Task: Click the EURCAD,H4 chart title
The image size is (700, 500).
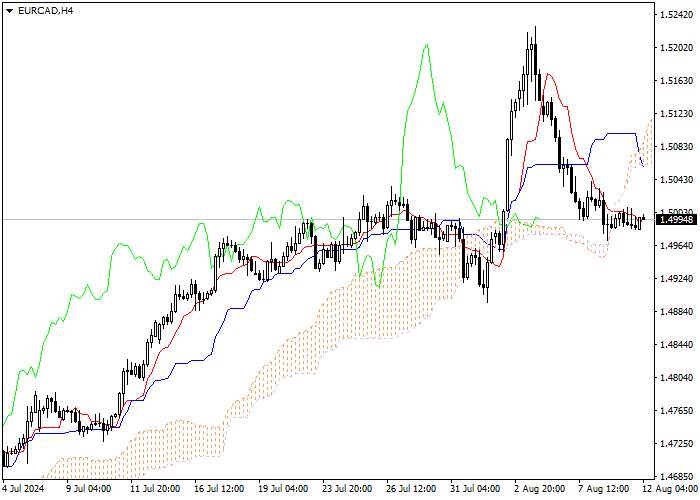Action: click(x=45, y=11)
